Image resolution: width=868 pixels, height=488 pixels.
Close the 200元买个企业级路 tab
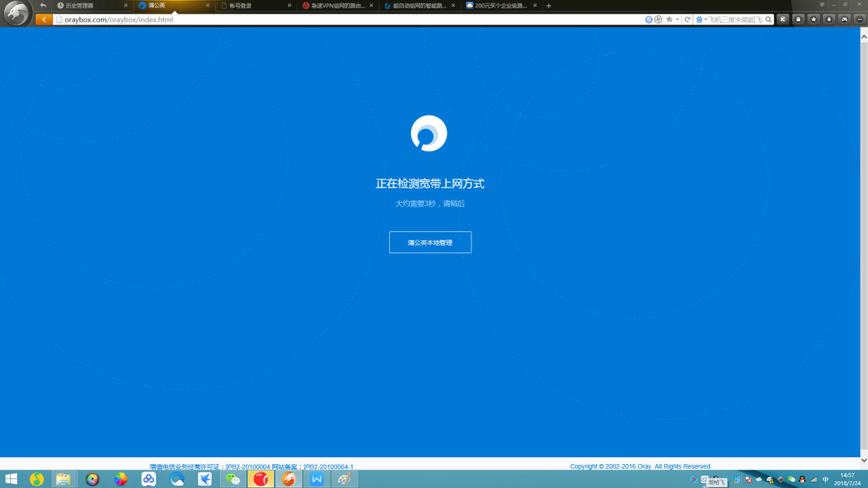[535, 5]
